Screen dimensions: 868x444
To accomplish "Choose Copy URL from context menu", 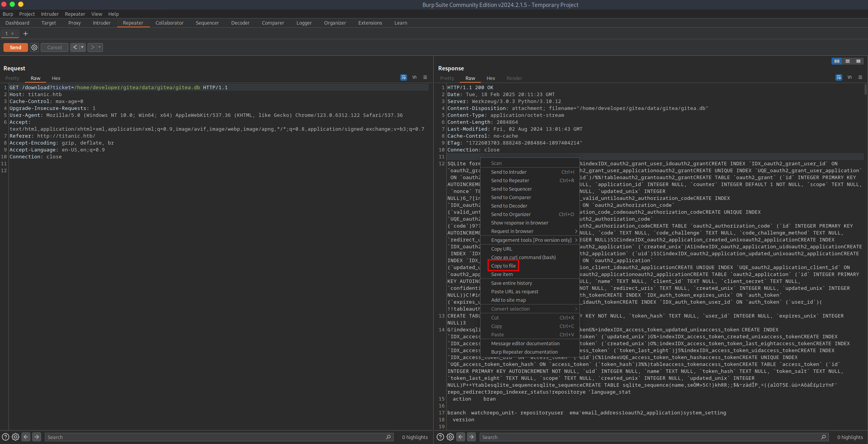I will [530, 249].
